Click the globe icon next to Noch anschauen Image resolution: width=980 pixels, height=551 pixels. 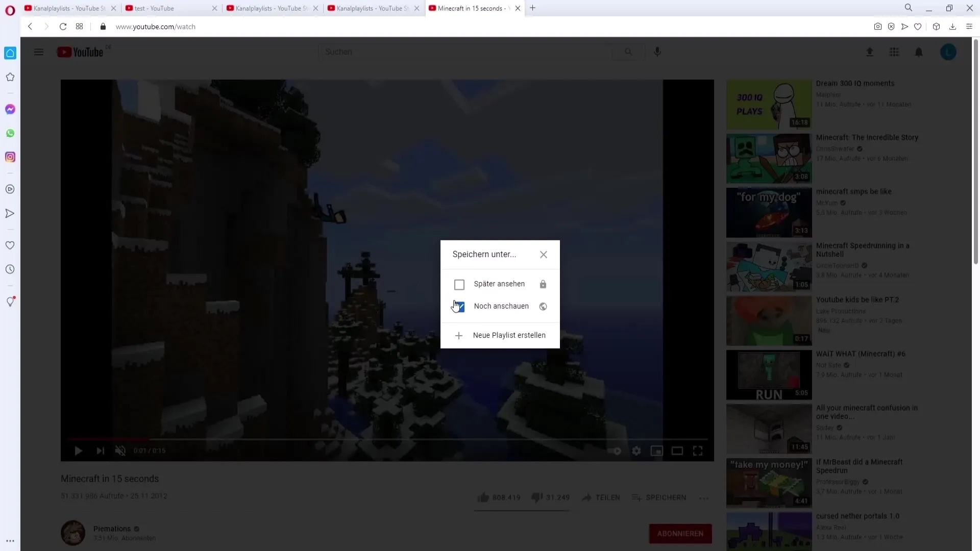[x=543, y=307]
